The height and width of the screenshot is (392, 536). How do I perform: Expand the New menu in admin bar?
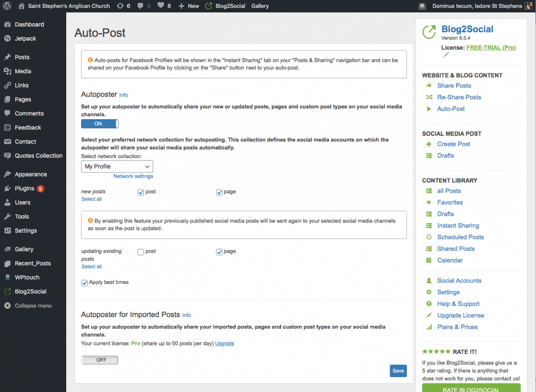coord(189,6)
